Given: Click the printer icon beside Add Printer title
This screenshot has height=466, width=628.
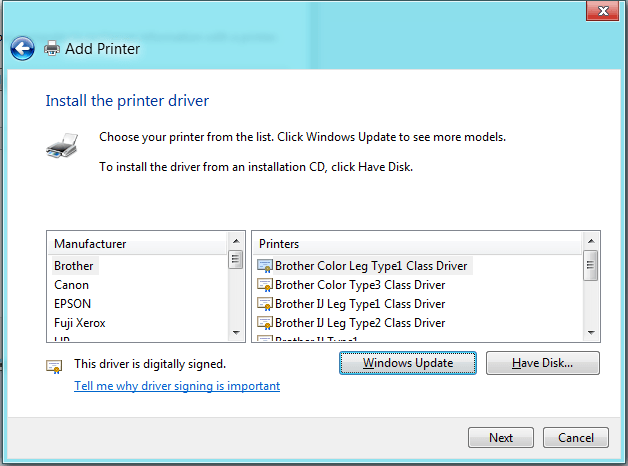Looking at the screenshot, I should 52,48.
